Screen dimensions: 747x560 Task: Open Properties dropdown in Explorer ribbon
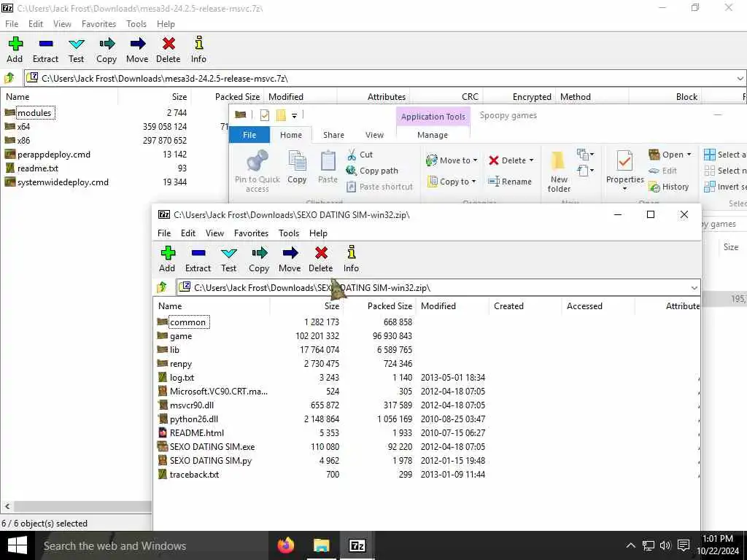624,189
